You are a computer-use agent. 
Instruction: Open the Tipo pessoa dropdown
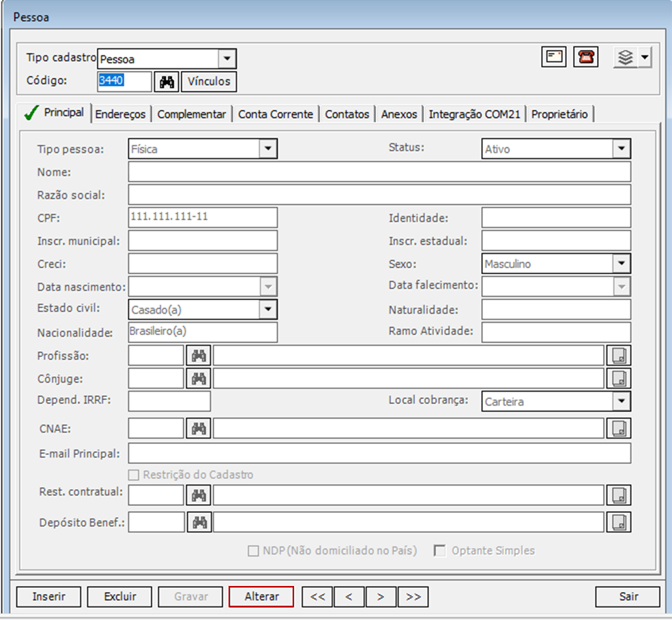click(x=268, y=149)
